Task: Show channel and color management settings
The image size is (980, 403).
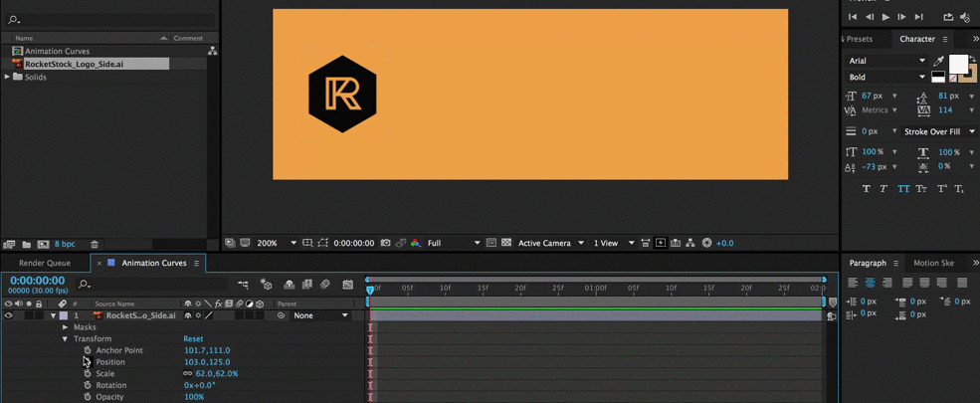Action: click(x=416, y=243)
